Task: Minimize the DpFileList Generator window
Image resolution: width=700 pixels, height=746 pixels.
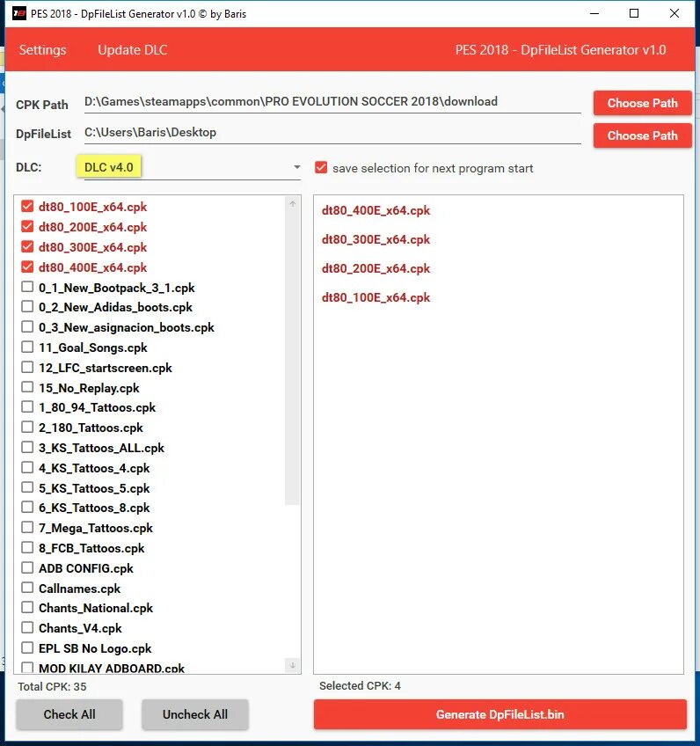Action: 594,13
